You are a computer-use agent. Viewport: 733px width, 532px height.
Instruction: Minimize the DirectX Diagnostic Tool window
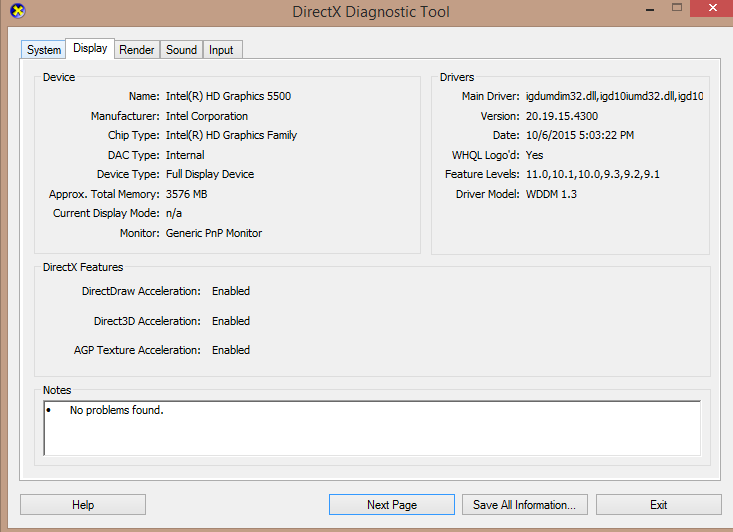pyautogui.click(x=653, y=10)
